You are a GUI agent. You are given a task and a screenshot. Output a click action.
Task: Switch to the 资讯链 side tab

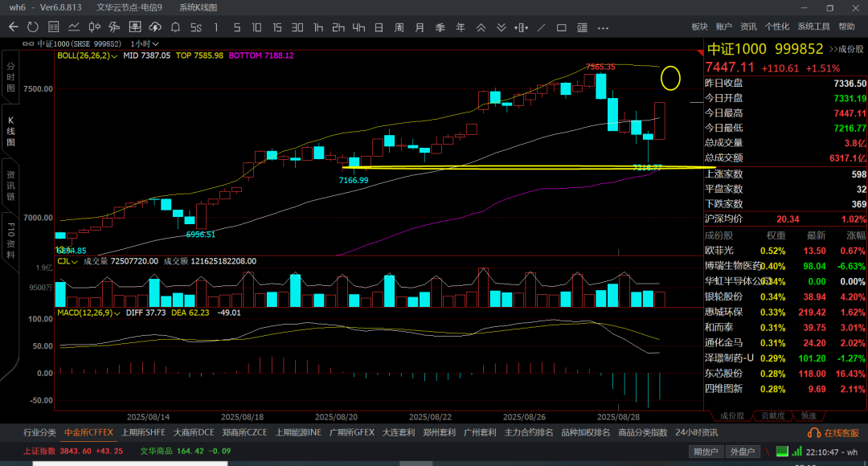click(10, 186)
